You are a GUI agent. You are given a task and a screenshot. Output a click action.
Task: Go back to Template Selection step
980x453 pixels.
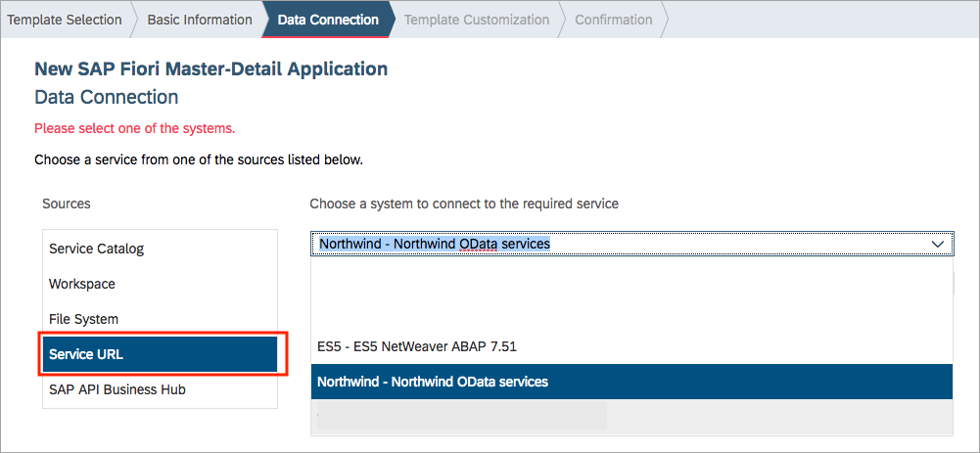point(65,20)
